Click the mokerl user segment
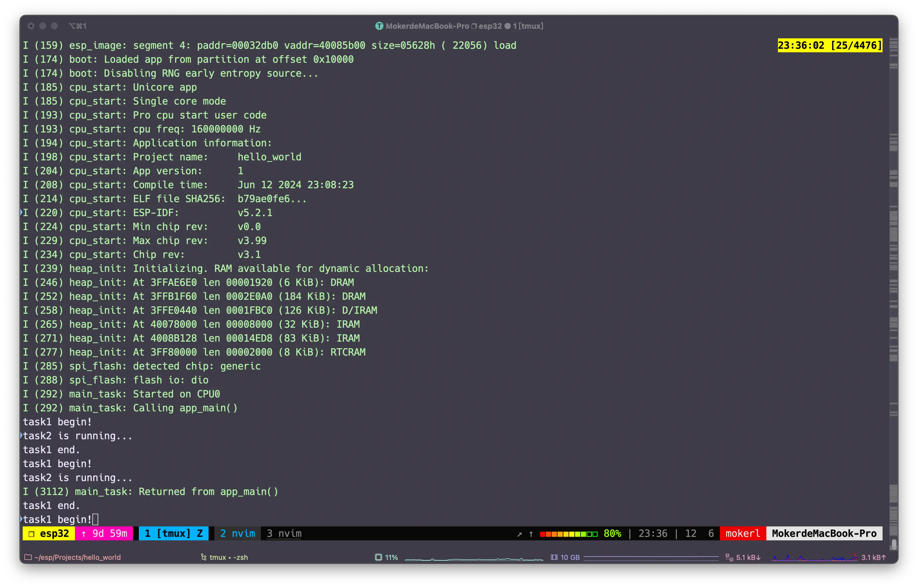918x588 pixels. [743, 533]
